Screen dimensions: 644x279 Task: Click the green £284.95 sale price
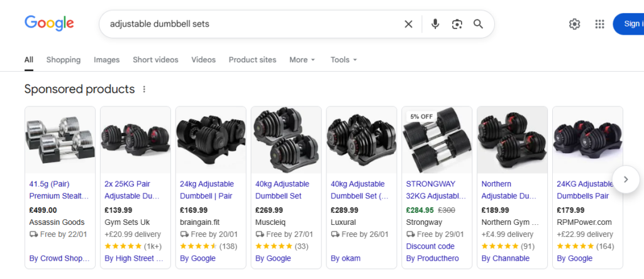(419, 210)
